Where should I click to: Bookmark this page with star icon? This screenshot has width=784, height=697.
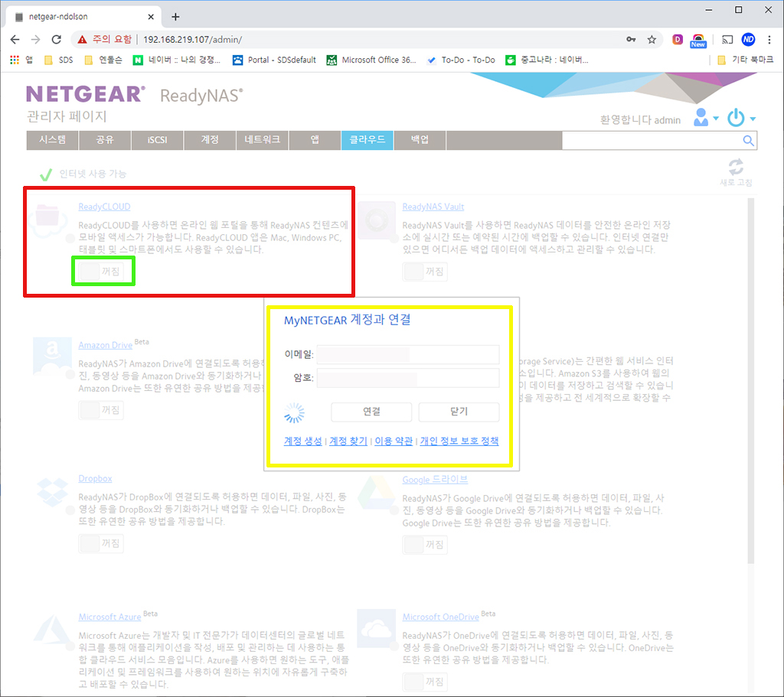652,40
